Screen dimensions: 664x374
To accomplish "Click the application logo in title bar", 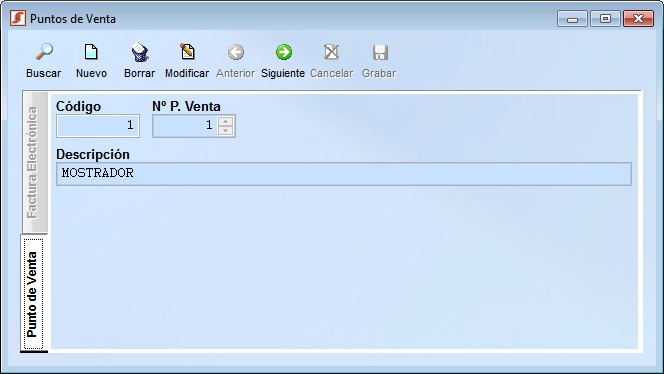I will [x=18, y=19].
